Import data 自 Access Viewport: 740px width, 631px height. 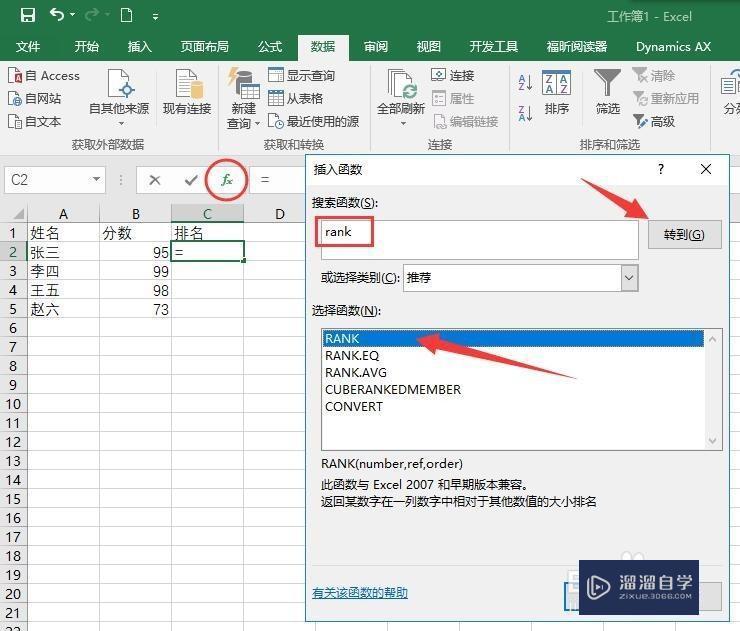(44, 76)
